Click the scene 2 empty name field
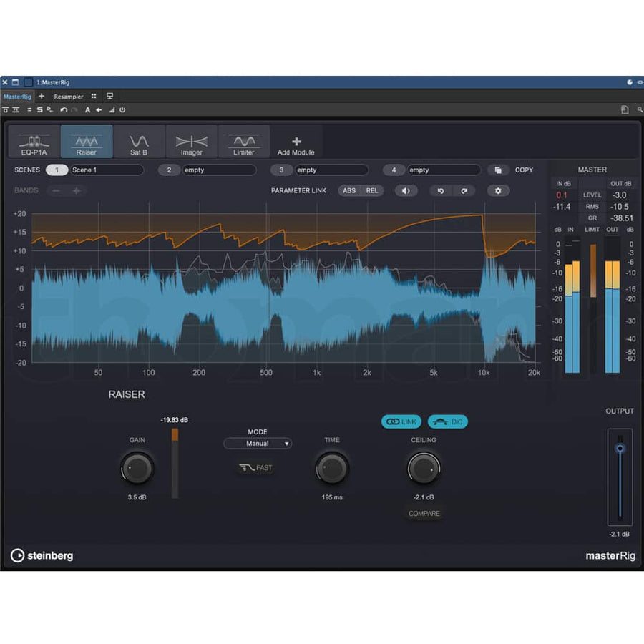This screenshot has height=644, width=644. point(219,170)
